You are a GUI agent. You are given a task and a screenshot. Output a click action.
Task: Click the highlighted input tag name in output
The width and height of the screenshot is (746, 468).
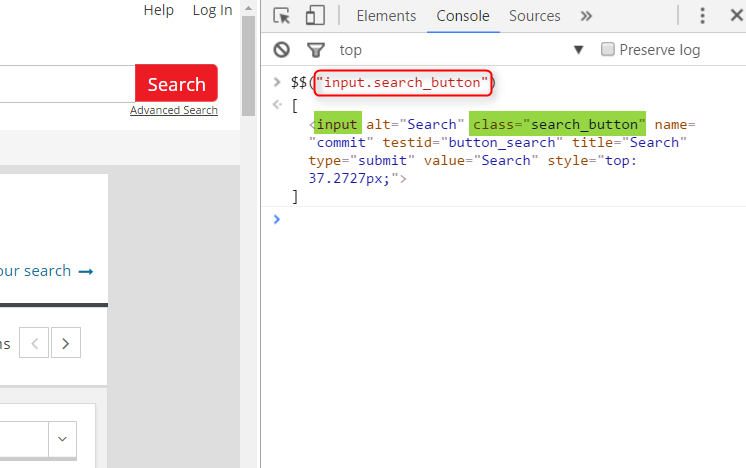coord(337,125)
